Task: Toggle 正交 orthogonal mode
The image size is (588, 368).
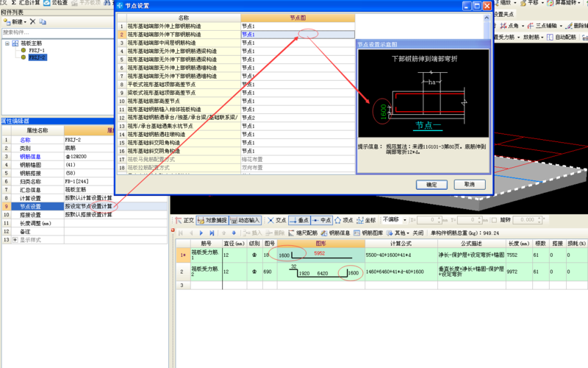Action: click(184, 220)
